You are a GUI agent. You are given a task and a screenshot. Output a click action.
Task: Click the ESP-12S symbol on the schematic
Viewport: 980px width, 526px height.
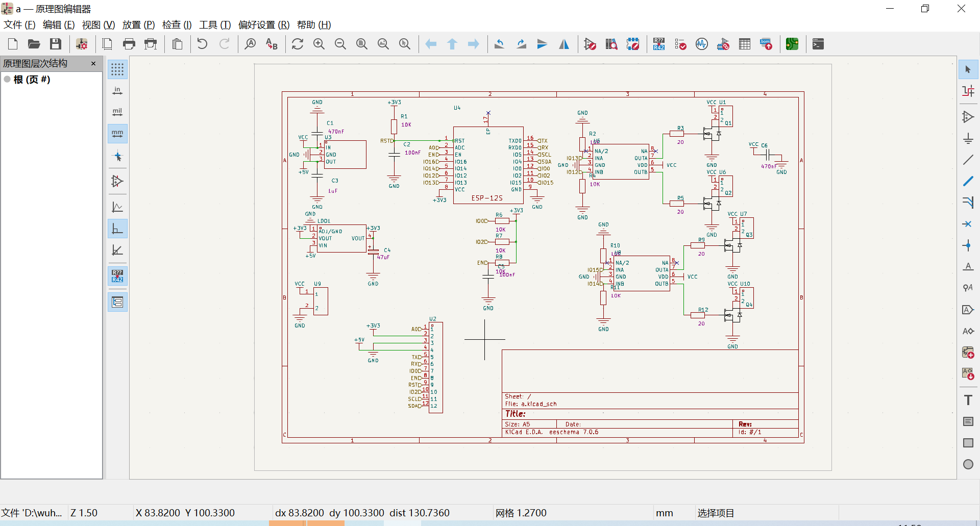coord(488,165)
